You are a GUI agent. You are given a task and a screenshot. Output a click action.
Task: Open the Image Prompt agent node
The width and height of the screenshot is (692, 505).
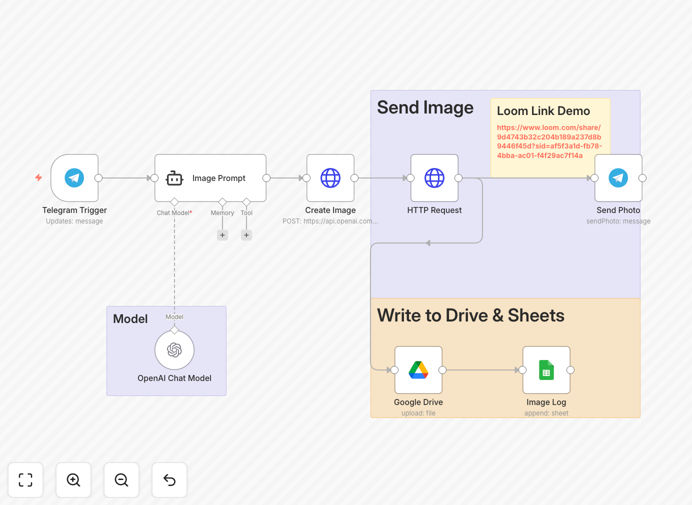211,178
